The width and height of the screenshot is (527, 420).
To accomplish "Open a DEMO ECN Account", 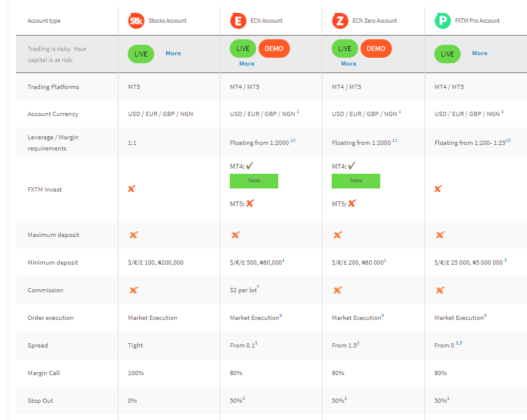I will click(x=274, y=49).
